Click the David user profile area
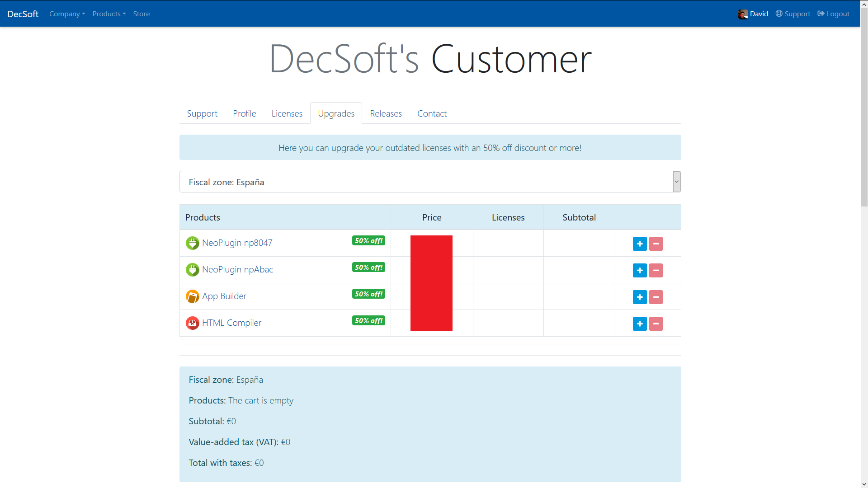868x488 pixels. 753,13
